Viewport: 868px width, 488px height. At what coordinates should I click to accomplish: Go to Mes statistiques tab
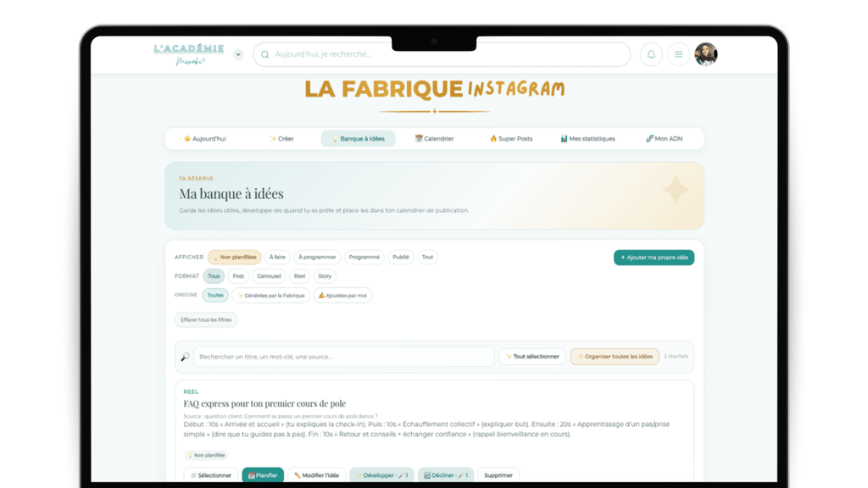587,139
